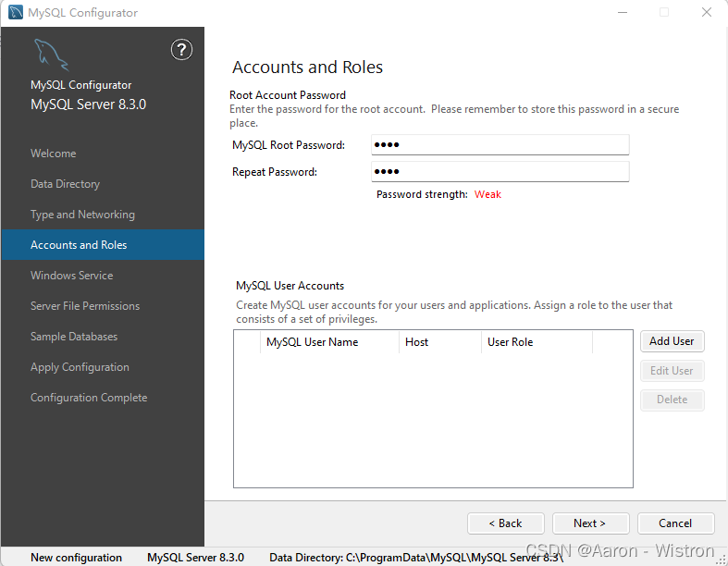The image size is (728, 566).
Task: Focus the Repeat Password field
Action: [500, 172]
